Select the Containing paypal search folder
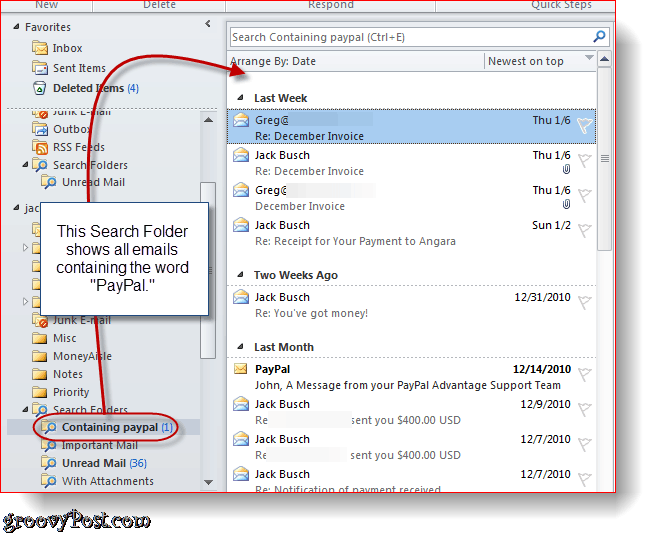This screenshot has height=538, width=661. pyautogui.click(x=107, y=427)
